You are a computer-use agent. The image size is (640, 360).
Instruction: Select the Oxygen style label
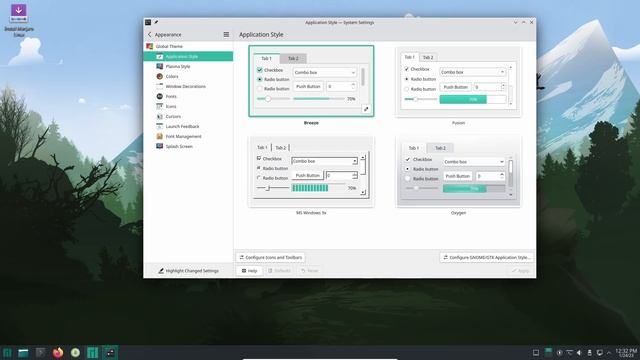point(458,213)
